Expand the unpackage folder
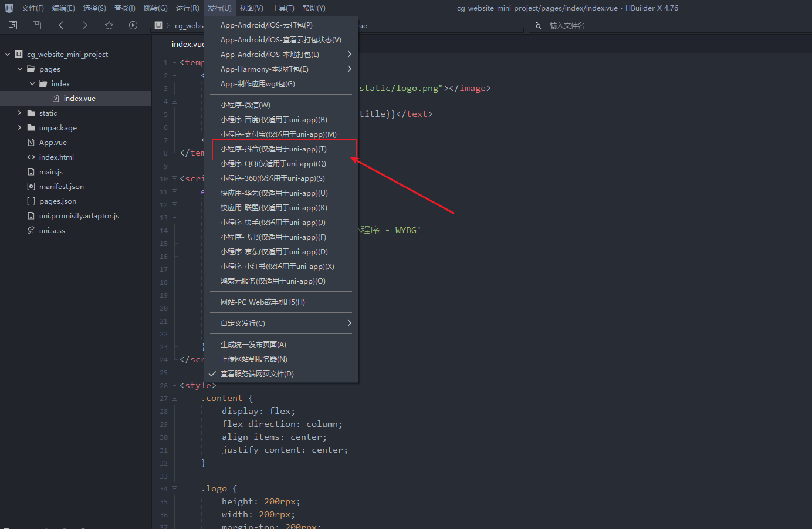 tap(19, 127)
